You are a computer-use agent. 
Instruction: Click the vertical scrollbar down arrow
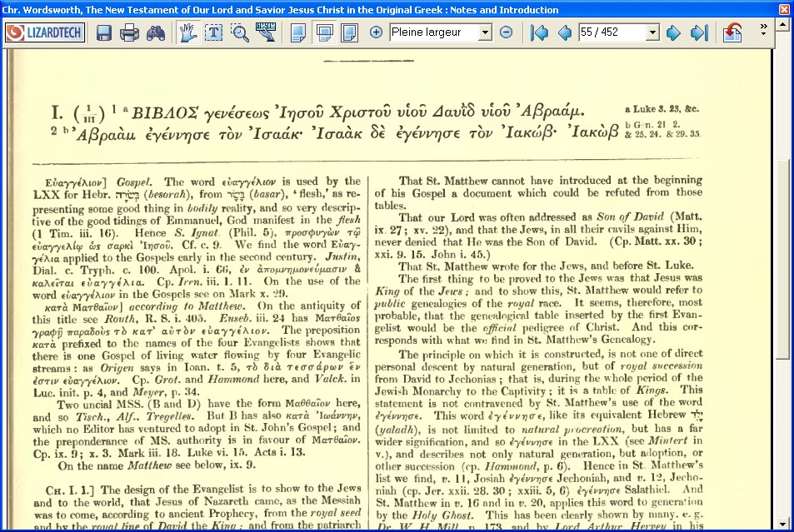point(783,525)
